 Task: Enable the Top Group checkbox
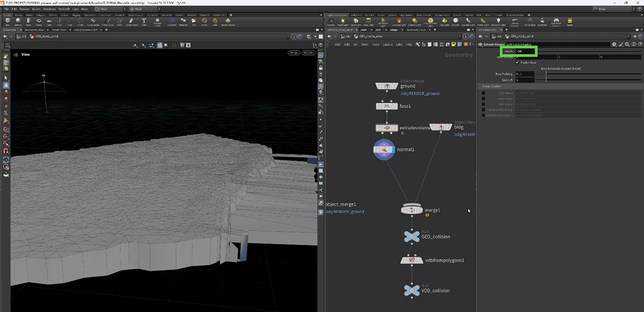pos(483,93)
